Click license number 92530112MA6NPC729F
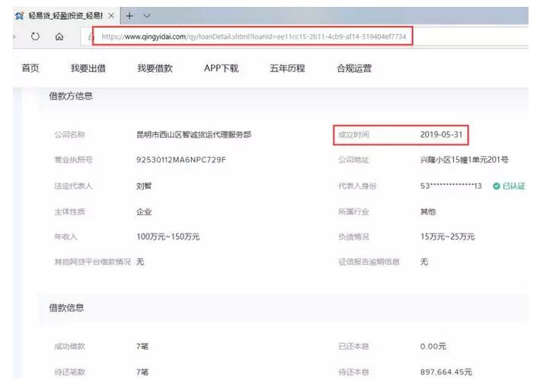Screen dimensions: 543x392 click(181, 160)
